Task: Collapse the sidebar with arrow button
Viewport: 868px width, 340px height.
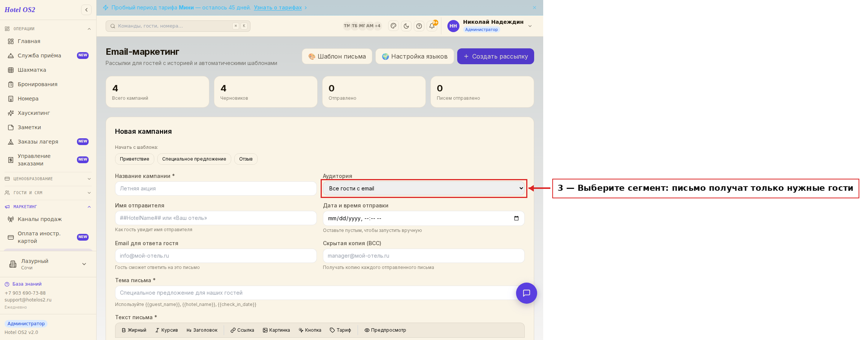Action: 86,10
